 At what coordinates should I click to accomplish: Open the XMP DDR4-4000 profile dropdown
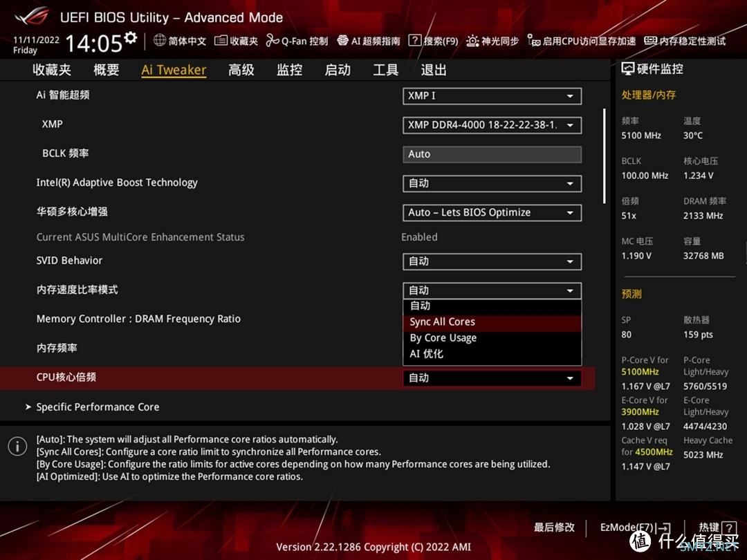click(x=492, y=125)
